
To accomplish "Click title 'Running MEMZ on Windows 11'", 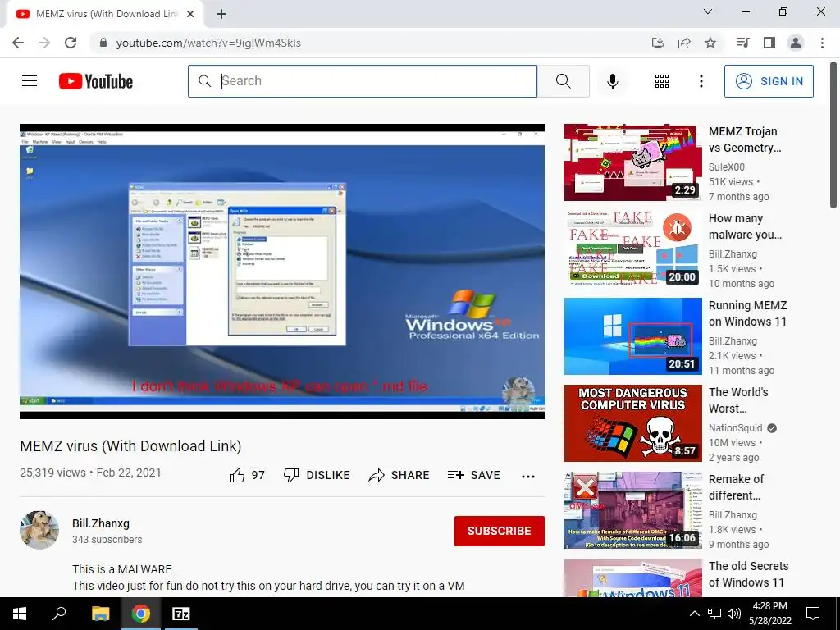I will click(748, 313).
